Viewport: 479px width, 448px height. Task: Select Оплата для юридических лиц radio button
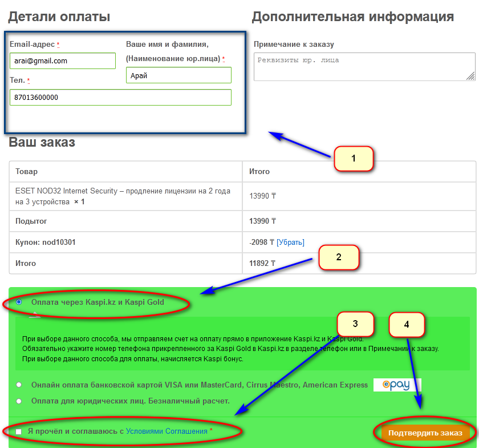pyautogui.click(x=19, y=401)
